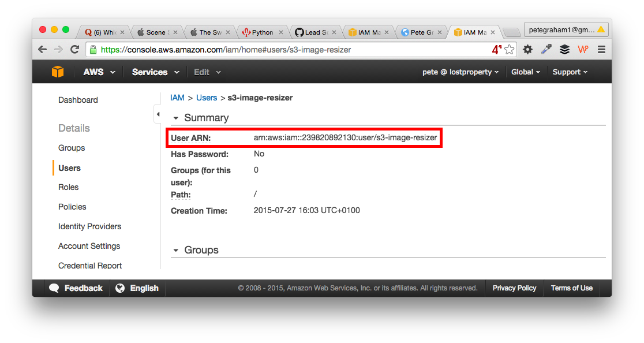This screenshot has height=343, width=644.
Task: Reload the page with the refresh icon
Action: (x=74, y=50)
